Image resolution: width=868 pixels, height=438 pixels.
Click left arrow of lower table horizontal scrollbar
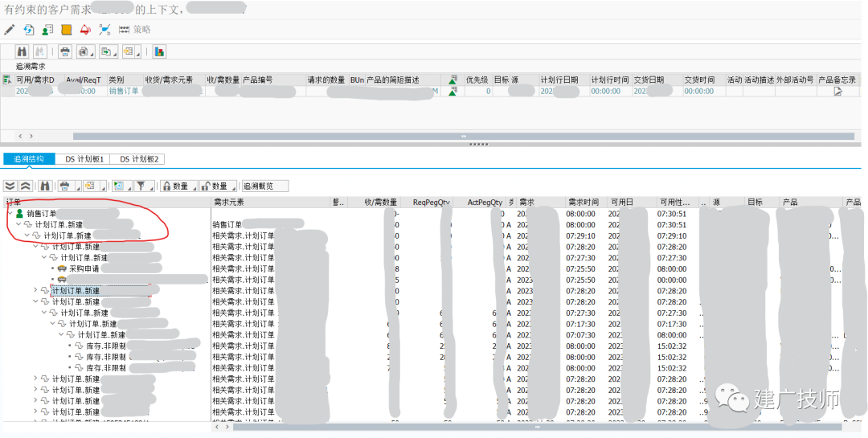(x=217, y=427)
